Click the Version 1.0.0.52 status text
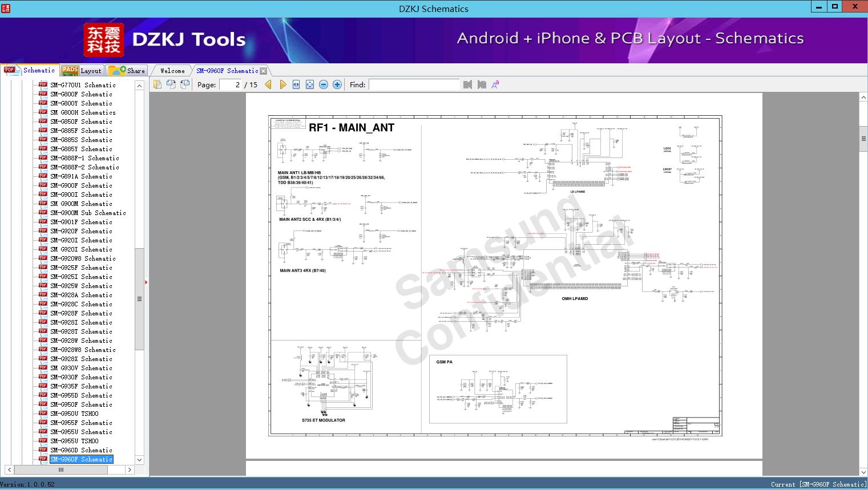 tap(27, 484)
